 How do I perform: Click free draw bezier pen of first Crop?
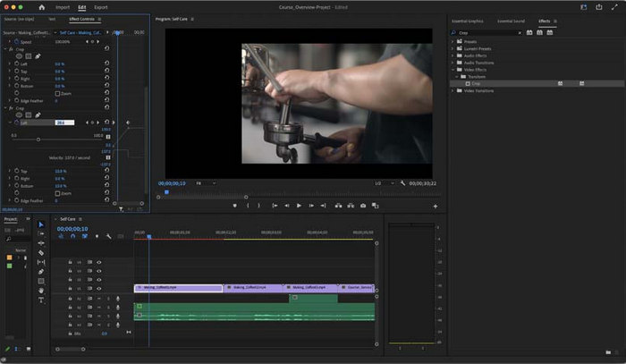pos(38,56)
